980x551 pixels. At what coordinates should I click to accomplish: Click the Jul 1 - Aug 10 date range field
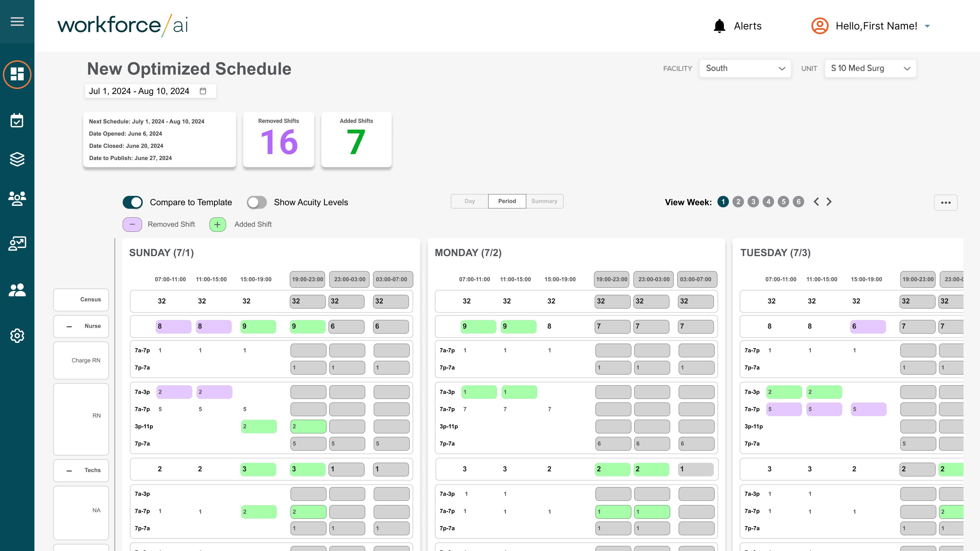point(139,91)
